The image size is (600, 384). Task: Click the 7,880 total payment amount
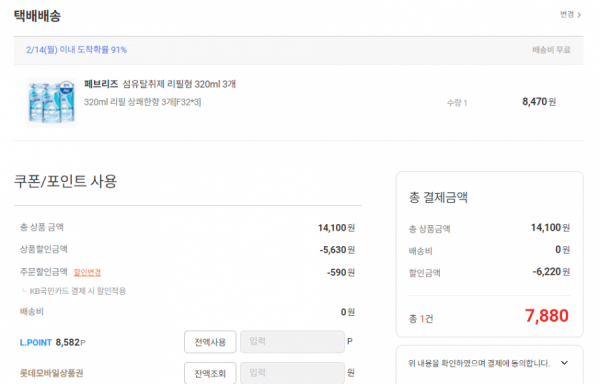[546, 316]
